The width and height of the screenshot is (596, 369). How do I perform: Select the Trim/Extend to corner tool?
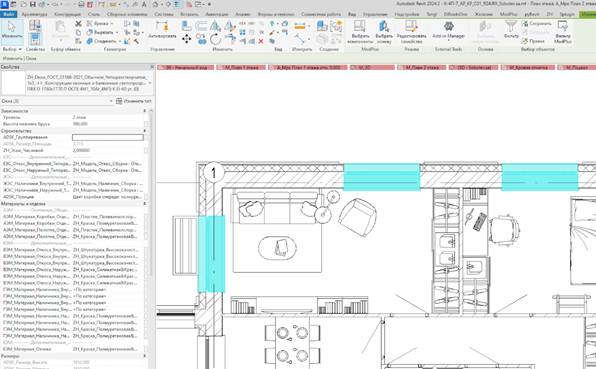point(230,39)
